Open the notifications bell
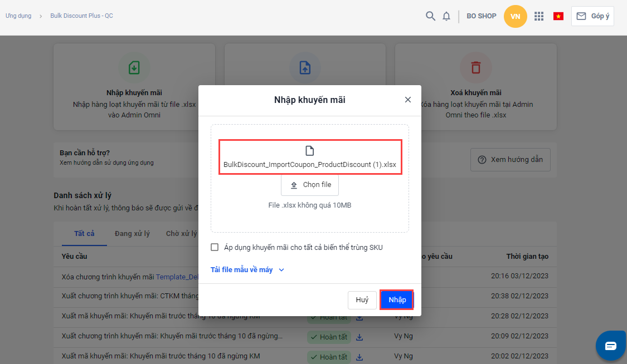 (x=446, y=16)
